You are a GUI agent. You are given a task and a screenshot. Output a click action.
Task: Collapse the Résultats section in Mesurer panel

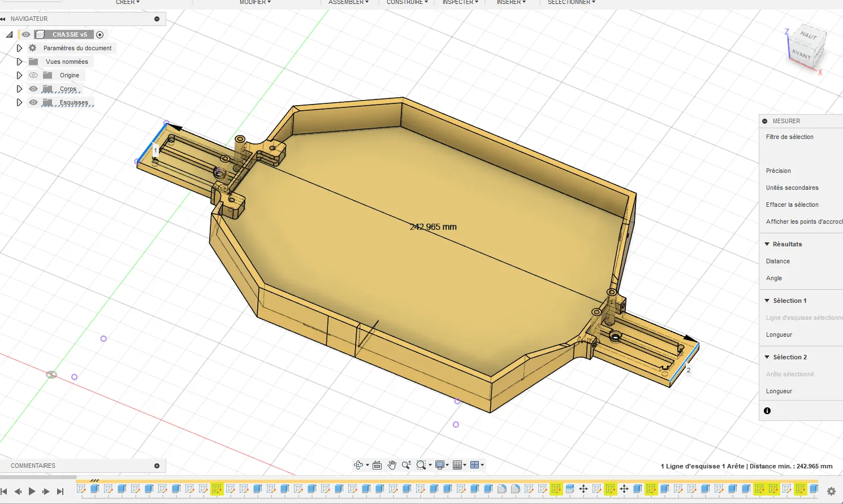click(767, 244)
